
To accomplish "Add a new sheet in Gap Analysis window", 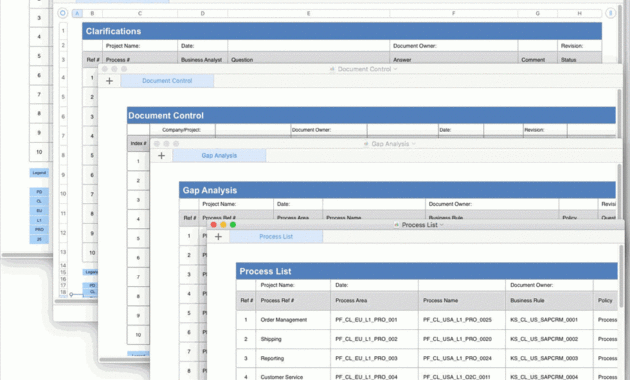I will pyautogui.click(x=161, y=155).
